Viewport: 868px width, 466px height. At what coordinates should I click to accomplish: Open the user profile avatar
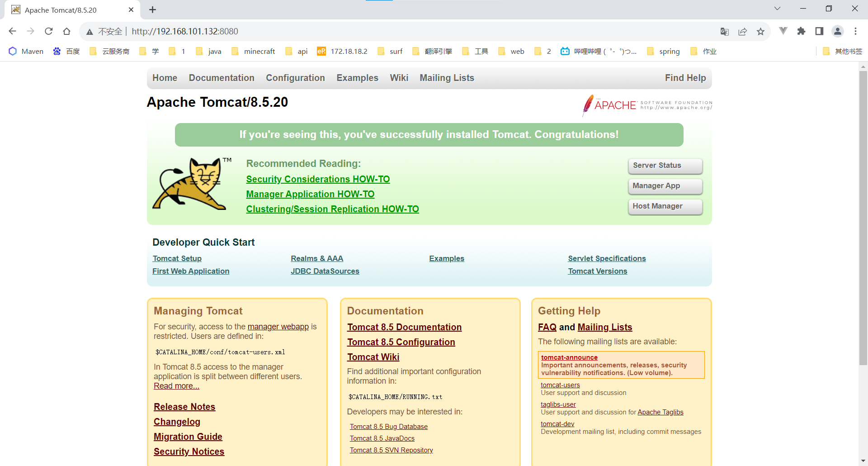point(838,31)
